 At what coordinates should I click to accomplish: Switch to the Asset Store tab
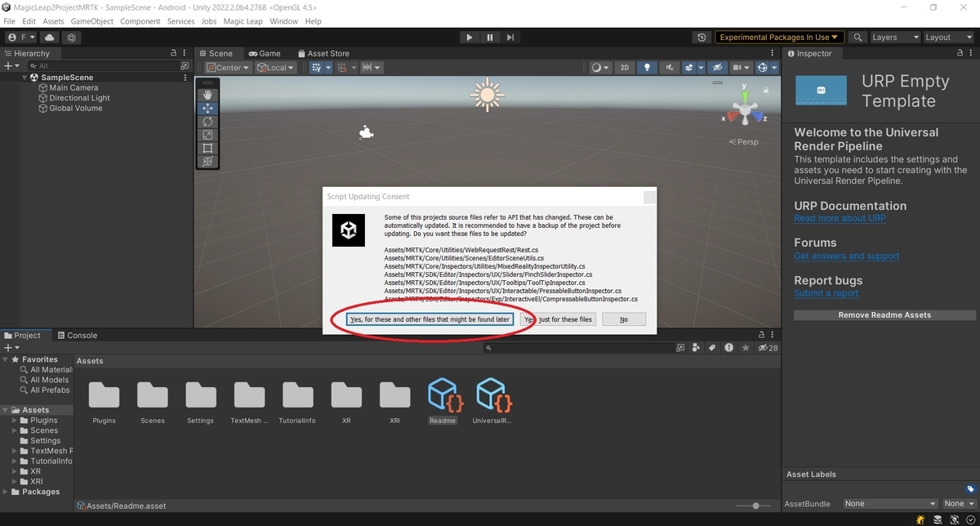(x=322, y=53)
